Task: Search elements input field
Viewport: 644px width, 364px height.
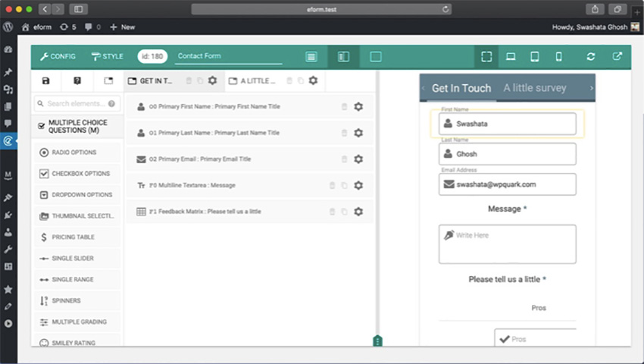Action: [x=77, y=104]
